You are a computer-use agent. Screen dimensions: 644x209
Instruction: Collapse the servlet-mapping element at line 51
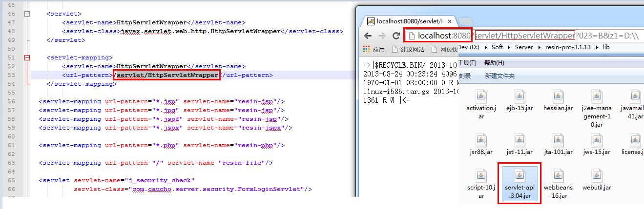point(27,57)
